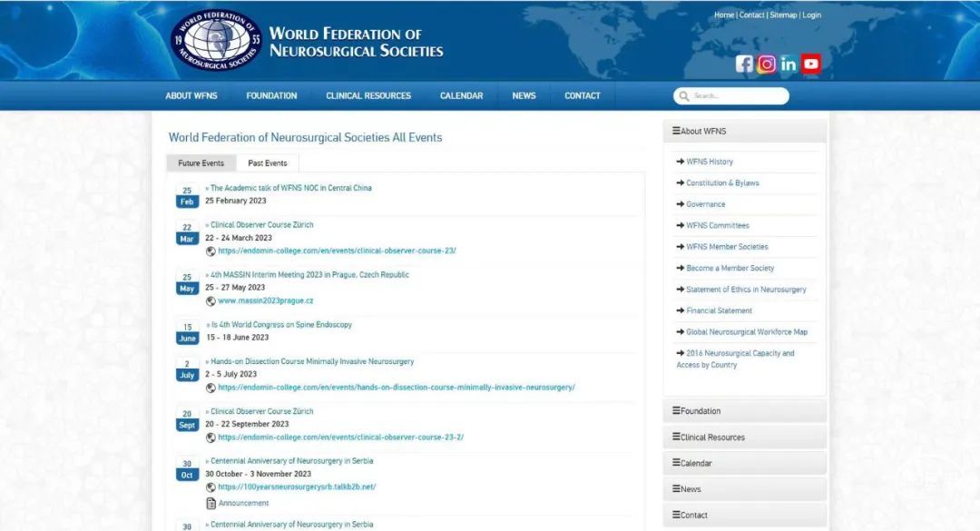Image resolution: width=980 pixels, height=531 pixels.
Task: Click the 20 Sept date badge
Action: click(187, 419)
